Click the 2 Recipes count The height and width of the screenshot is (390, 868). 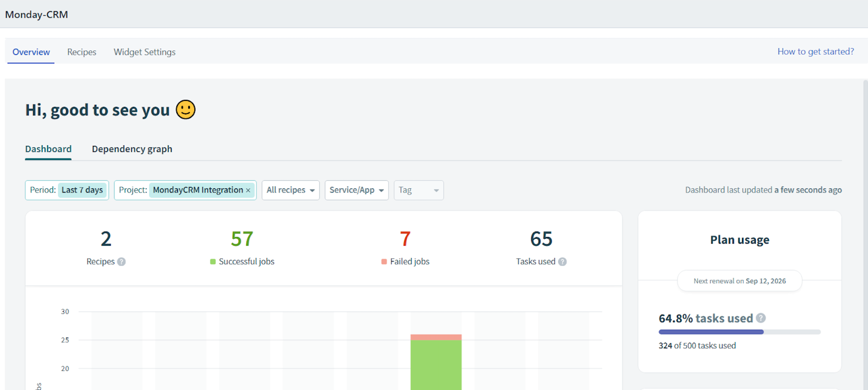(x=106, y=239)
